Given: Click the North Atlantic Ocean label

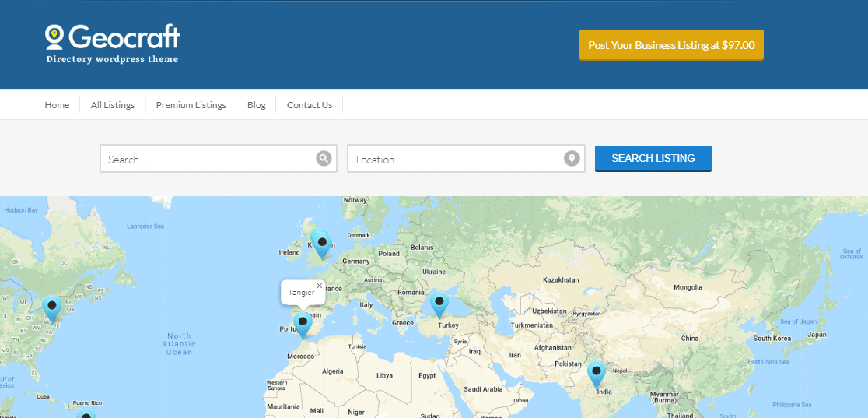Looking at the screenshot, I should tap(179, 344).
